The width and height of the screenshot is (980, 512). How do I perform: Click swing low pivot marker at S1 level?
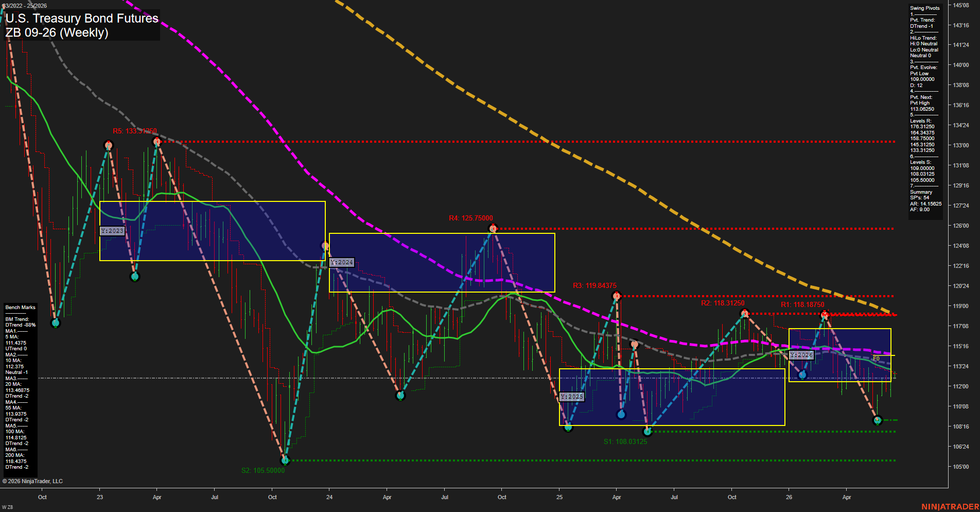pos(647,431)
